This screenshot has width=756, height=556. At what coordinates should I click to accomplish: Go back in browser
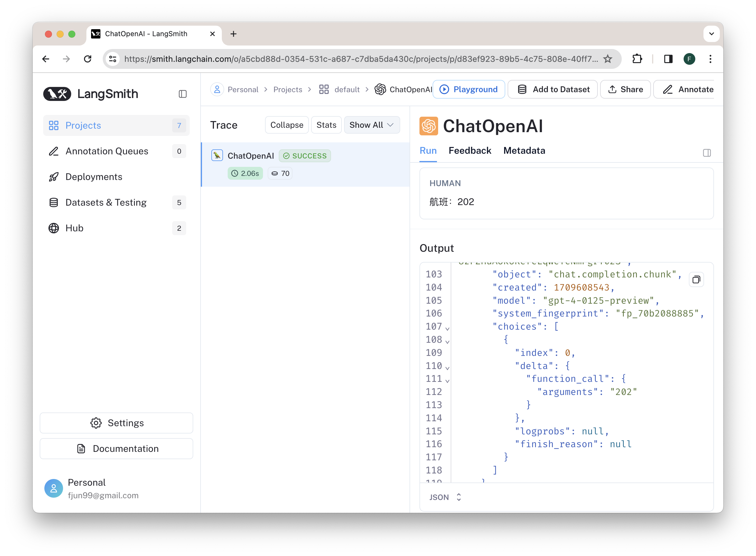tap(46, 59)
